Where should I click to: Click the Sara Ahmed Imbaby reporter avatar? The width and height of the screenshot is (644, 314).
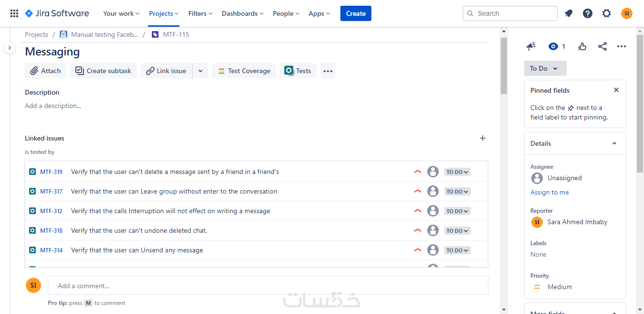click(x=537, y=222)
